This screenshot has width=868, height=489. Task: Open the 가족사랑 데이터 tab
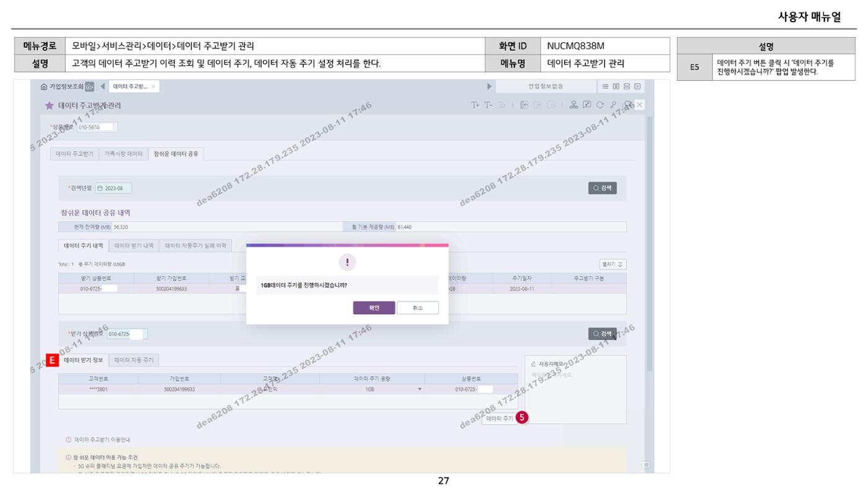click(123, 154)
